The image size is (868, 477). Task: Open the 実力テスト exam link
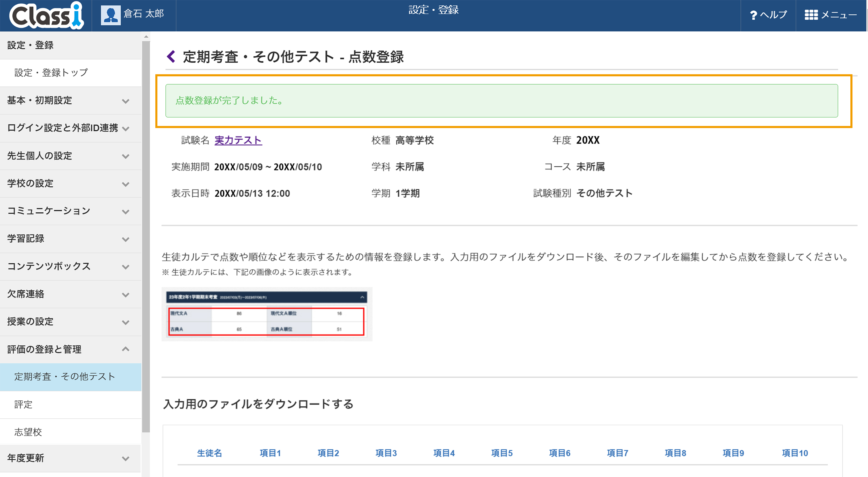[x=238, y=140]
